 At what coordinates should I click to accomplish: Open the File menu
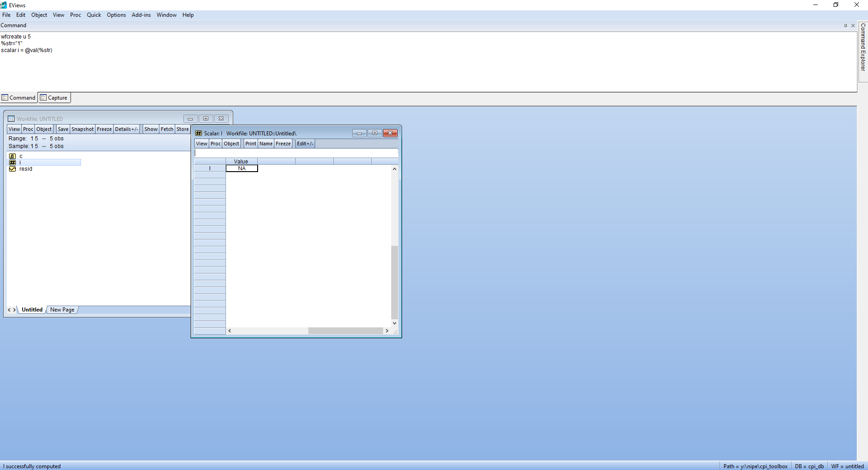coord(6,15)
